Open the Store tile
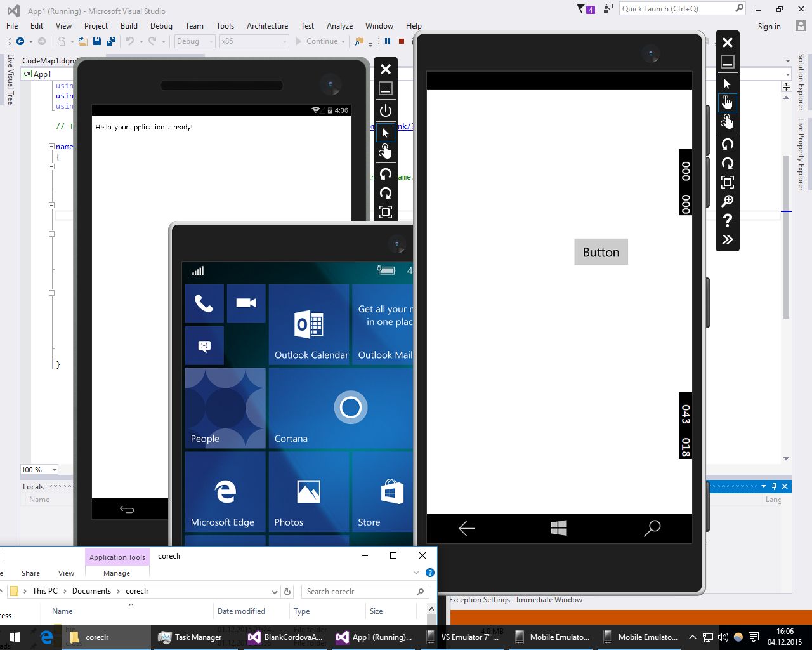Viewport: 812px width, 650px height. (x=383, y=492)
